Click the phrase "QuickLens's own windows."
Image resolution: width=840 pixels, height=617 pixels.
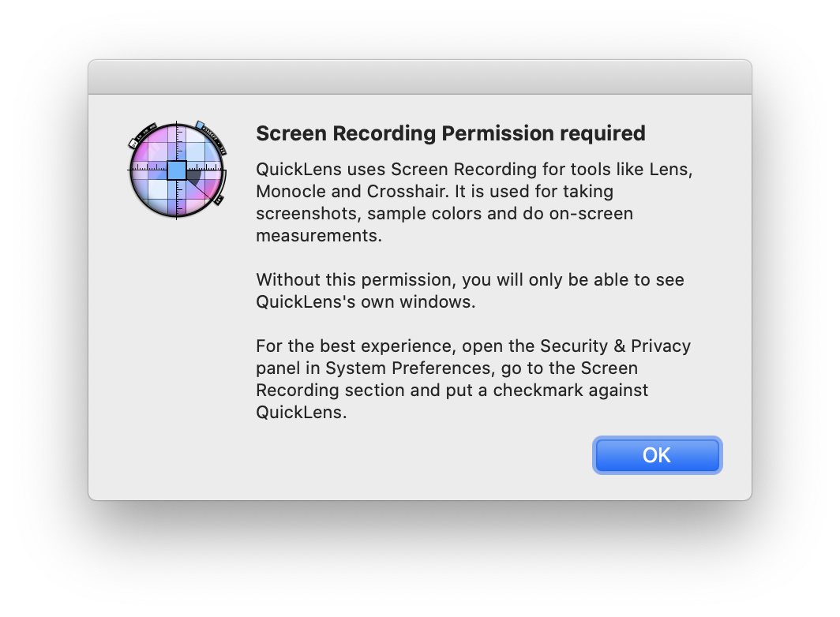point(366,302)
